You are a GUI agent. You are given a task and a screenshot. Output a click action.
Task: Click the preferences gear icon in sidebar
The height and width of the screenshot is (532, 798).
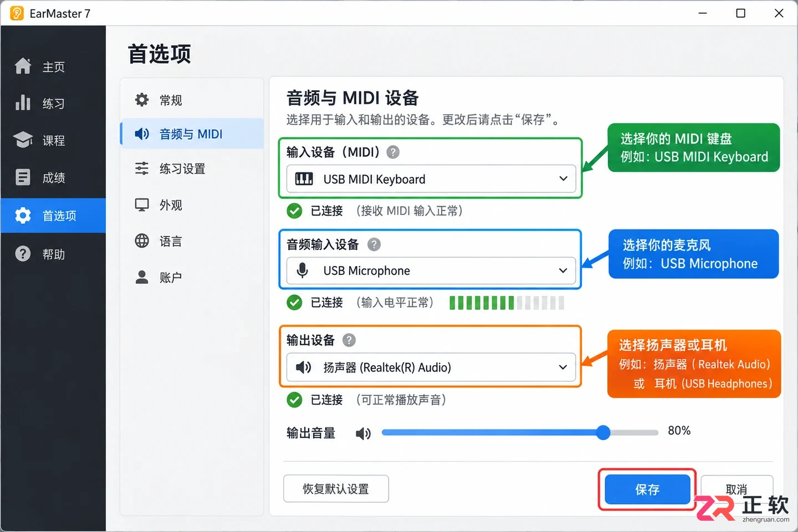point(23,215)
